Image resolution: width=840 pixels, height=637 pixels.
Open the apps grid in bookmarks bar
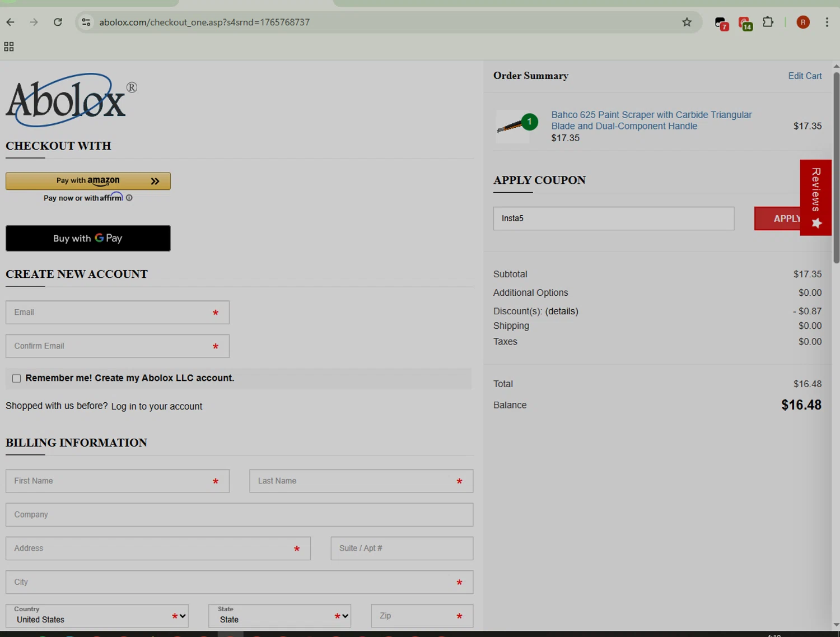point(9,47)
